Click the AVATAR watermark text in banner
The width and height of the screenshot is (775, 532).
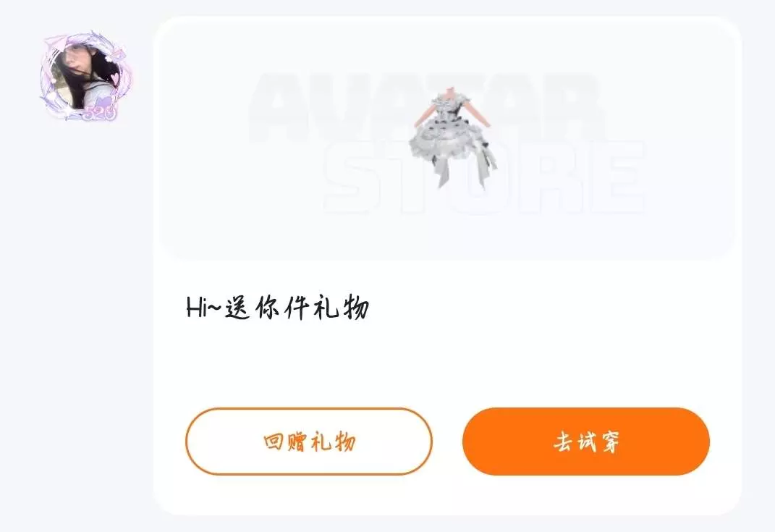tap(425, 108)
